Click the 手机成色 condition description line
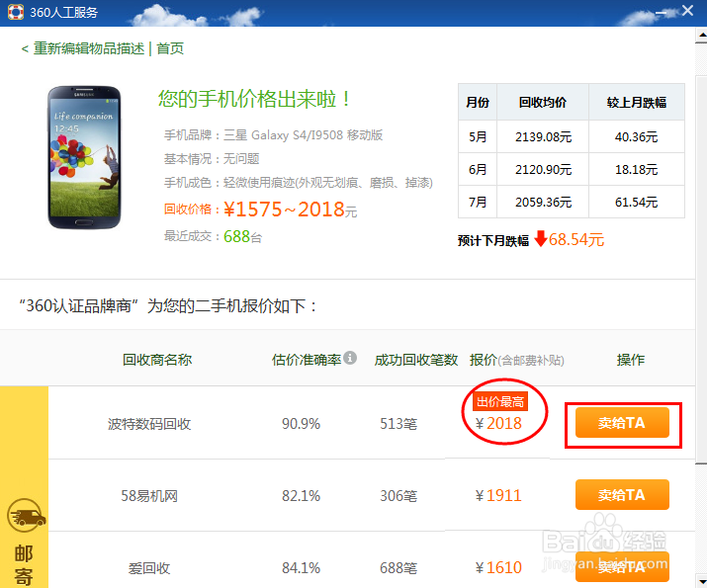 [x=298, y=183]
